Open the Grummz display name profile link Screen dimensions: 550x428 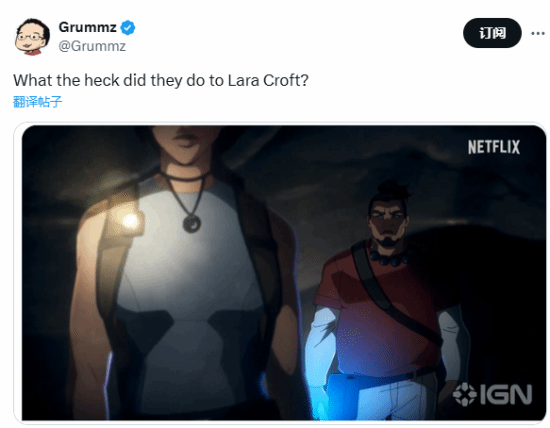pyautogui.click(x=87, y=27)
